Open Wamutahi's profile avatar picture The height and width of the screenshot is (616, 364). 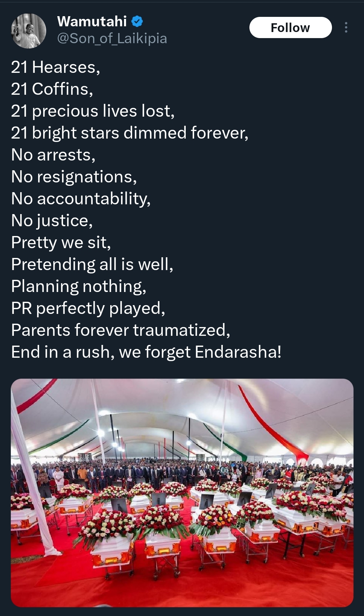pyautogui.click(x=29, y=31)
